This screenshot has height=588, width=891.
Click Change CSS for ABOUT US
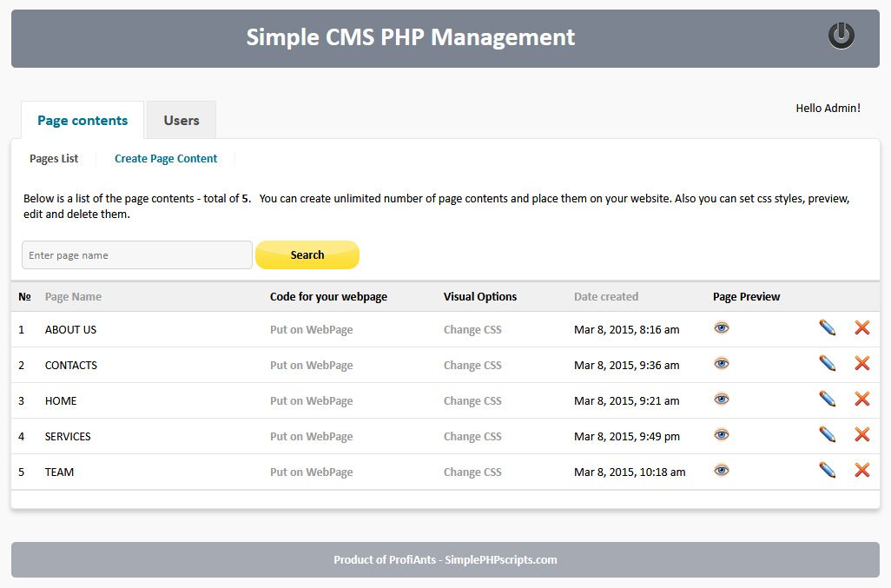click(472, 329)
